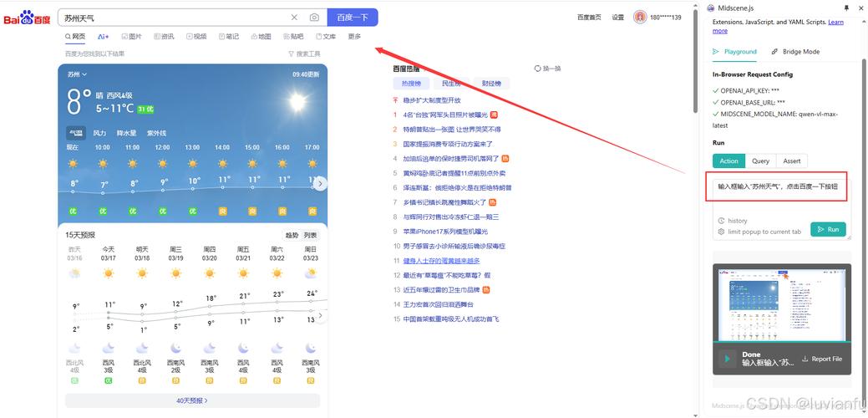868x418 pixels.
Task: Switch to the 资讯 search tab
Action: [x=164, y=37]
